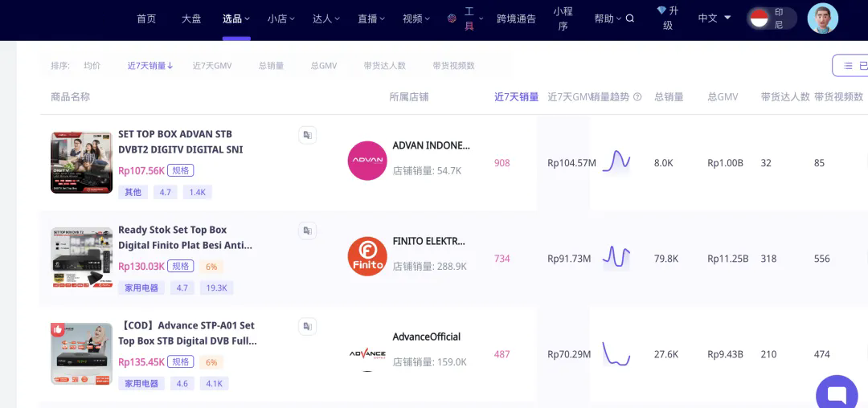Open the 大盘 market overview
This screenshot has height=408, width=868.
pyautogui.click(x=191, y=18)
